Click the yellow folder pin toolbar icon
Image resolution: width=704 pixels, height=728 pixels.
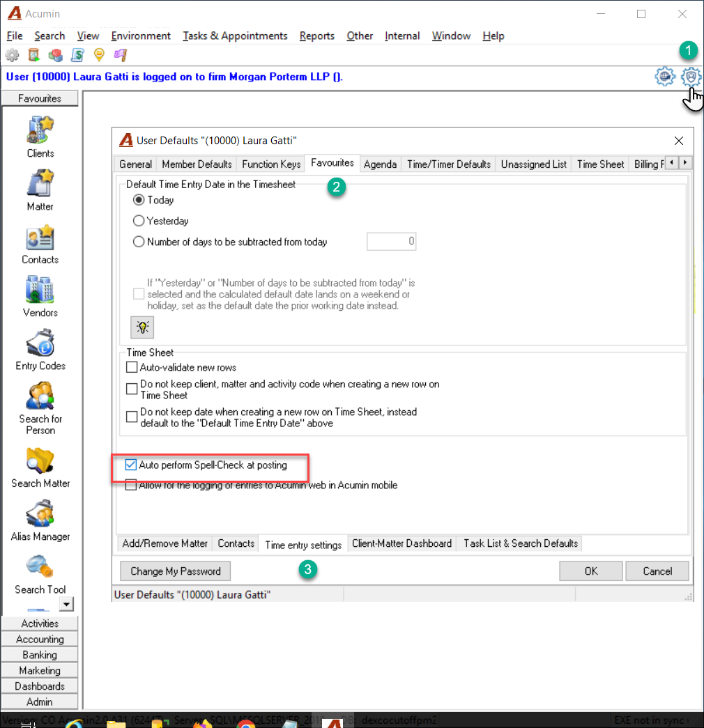coord(99,55)
